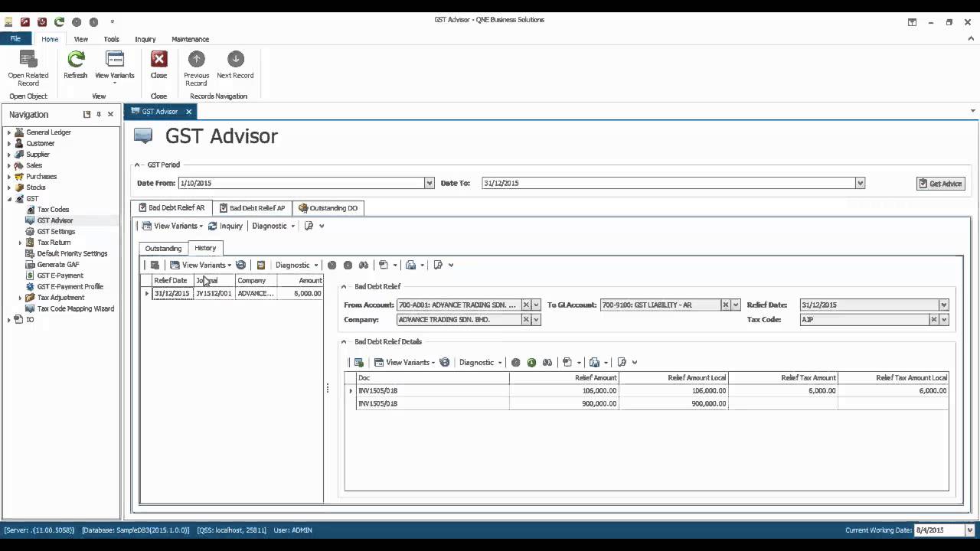This screenshot has height=551, width=980.
Task: Expand the Customer node in Navigation
Action: click(x=9, y=143)
